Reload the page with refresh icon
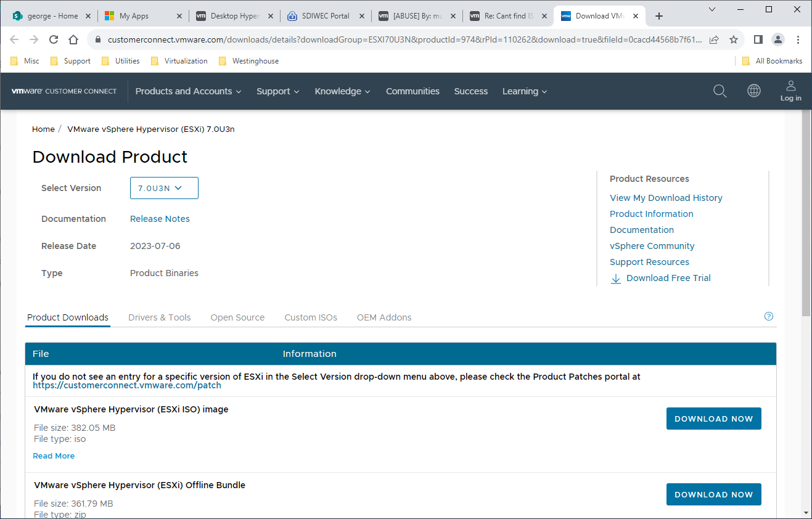Screen dimensions: 812x519 [x=54, y=39]
